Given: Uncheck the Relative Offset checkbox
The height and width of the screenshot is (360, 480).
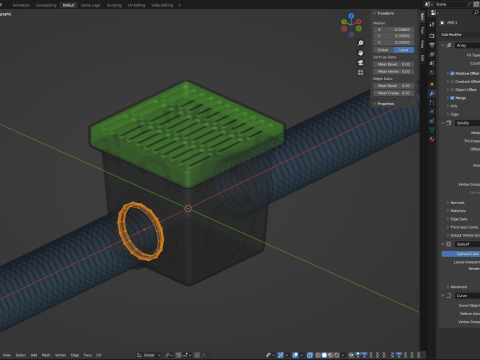Looking at the screenshot, I should click(452, 73).
